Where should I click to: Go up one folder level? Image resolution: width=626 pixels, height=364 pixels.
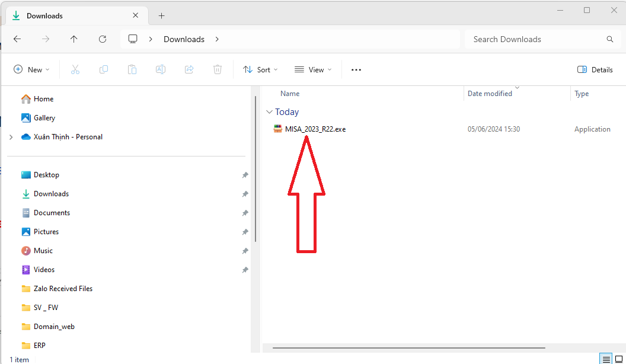click(x=74, y=39)
